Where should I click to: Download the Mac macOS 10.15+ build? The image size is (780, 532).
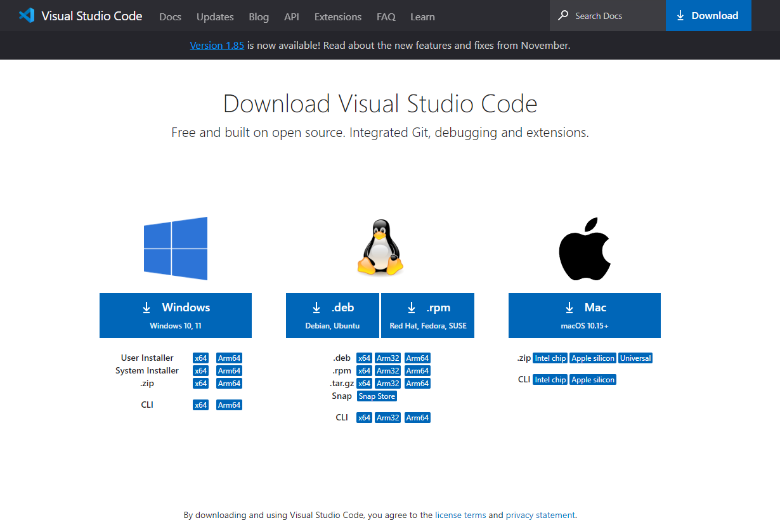tap(585, 315)
